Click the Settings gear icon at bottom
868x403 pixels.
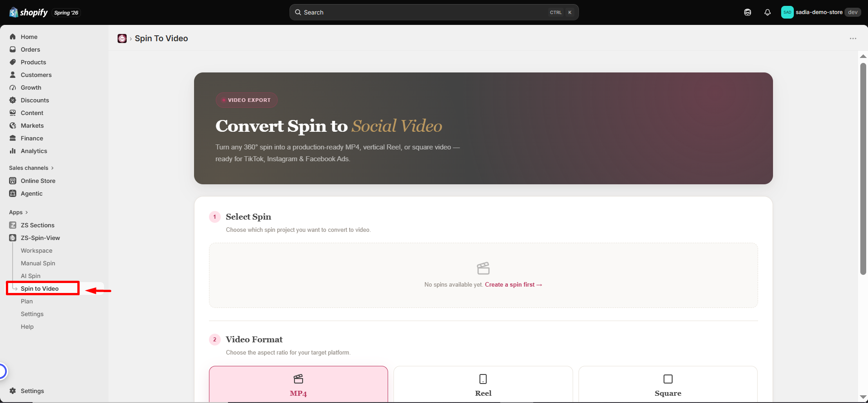(13, 391)
